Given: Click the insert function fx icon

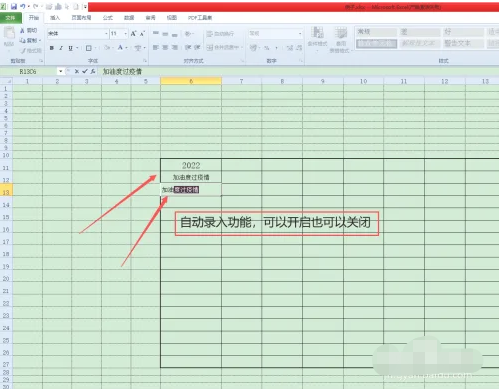Looking at the screenshot, I should point(93,71).
